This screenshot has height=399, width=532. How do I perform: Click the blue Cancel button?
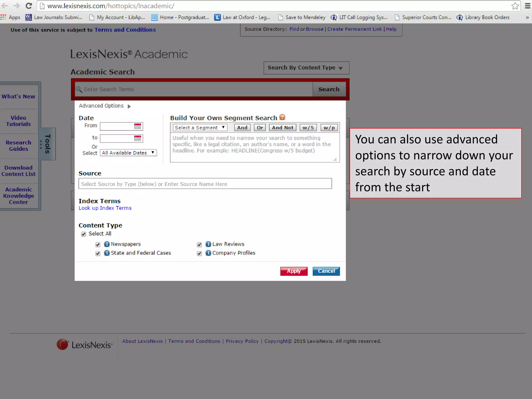tap(326, 271)
